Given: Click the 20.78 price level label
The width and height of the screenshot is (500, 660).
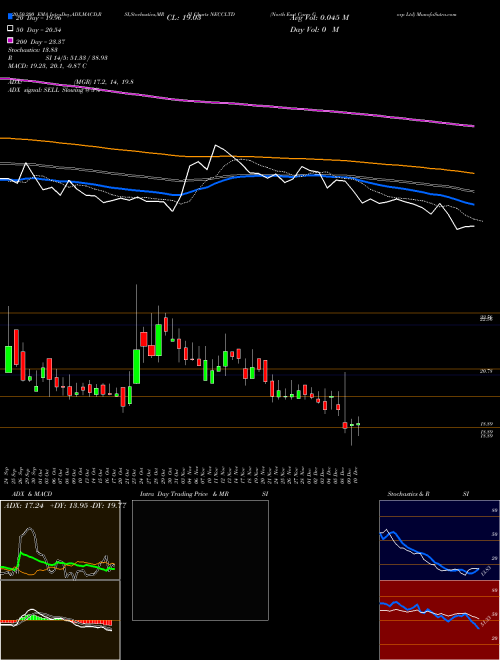Looking at the screenshot, I should point(486,371).
